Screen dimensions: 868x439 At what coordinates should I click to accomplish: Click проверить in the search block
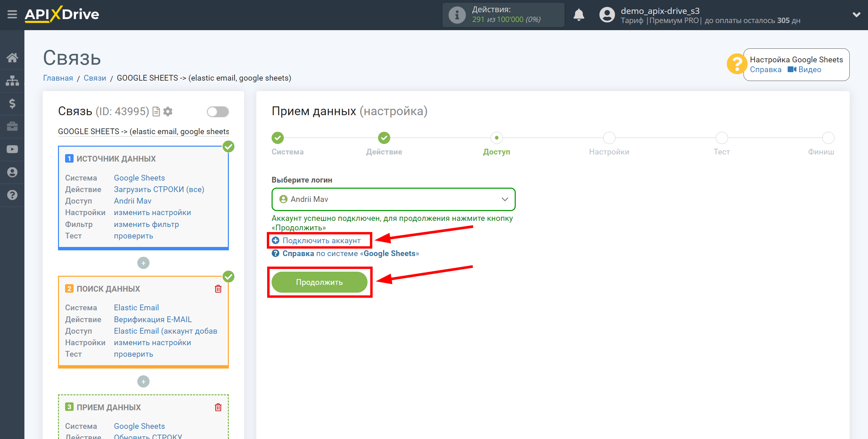(134, 354)
